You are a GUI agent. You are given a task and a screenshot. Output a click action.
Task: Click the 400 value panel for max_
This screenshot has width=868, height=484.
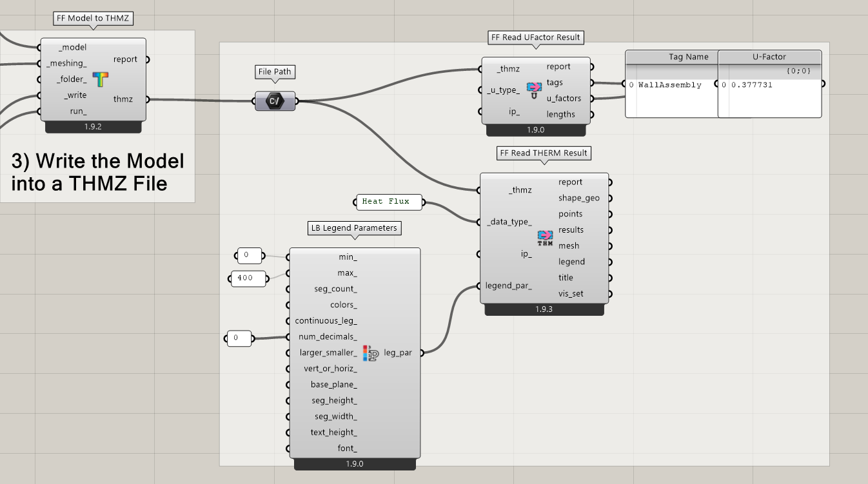click(248, 278)
